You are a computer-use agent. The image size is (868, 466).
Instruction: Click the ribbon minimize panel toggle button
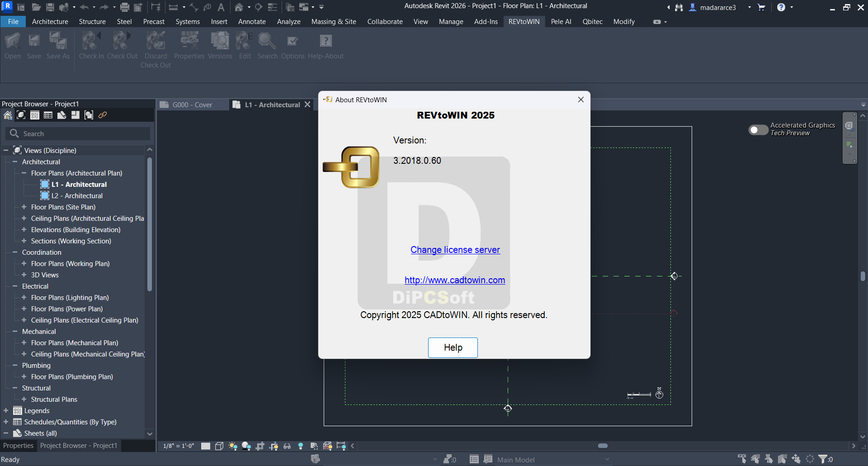click(x=657, y=22)
